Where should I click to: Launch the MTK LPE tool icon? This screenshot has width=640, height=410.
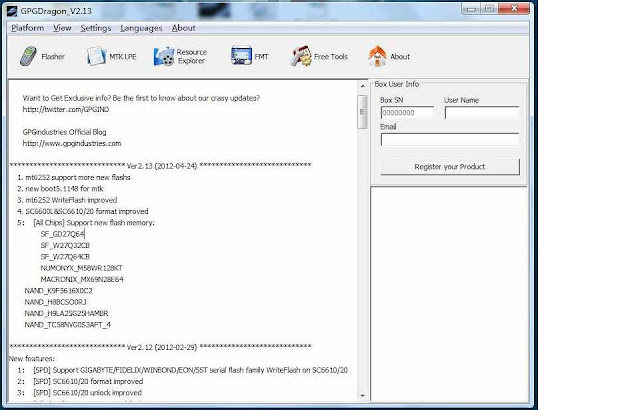[96, 56]
